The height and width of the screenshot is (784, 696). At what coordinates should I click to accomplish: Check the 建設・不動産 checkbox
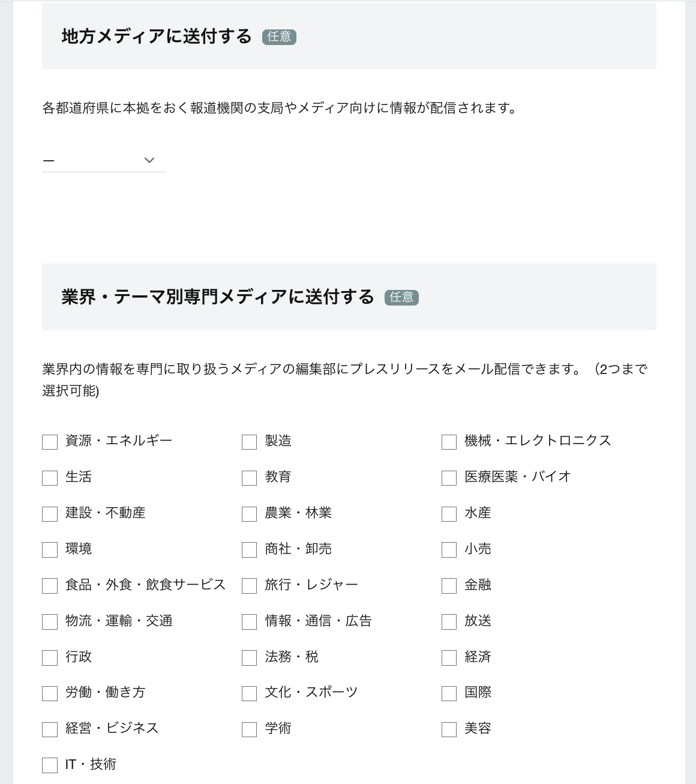click(49, 514)
